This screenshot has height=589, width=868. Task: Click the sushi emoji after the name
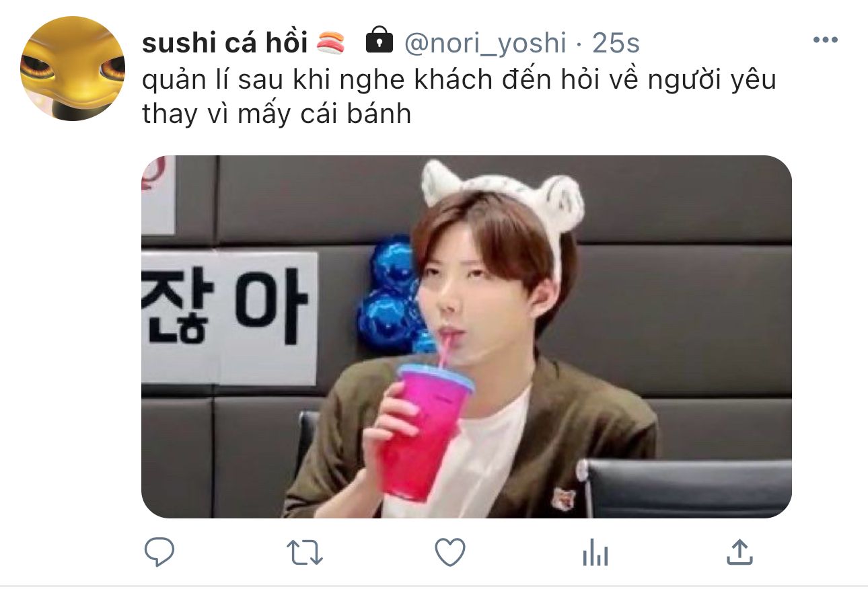[330, 43]
